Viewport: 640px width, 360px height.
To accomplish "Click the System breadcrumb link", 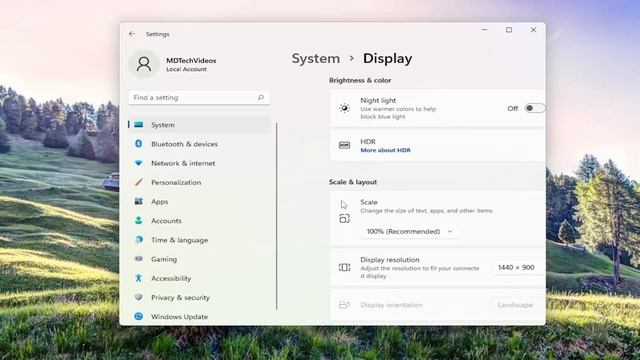I will coord(316,58).
